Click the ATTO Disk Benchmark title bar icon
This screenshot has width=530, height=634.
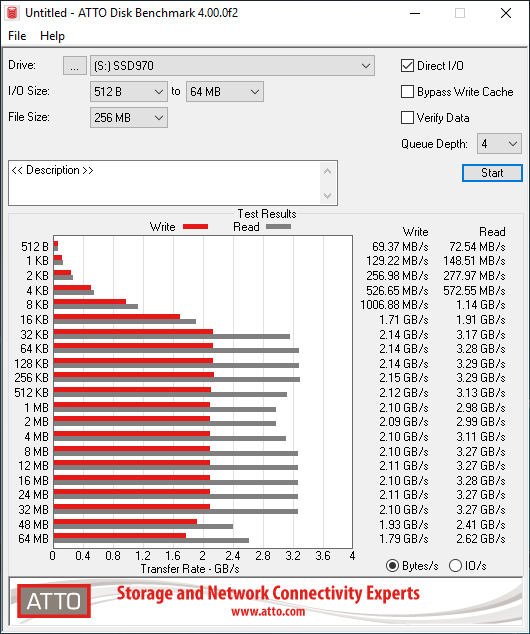13,13
